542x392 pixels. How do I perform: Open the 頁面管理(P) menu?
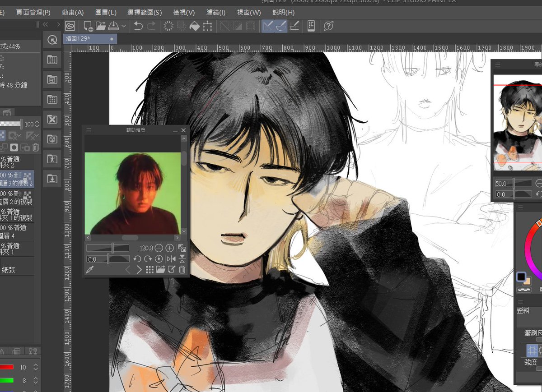coord(33,13)
